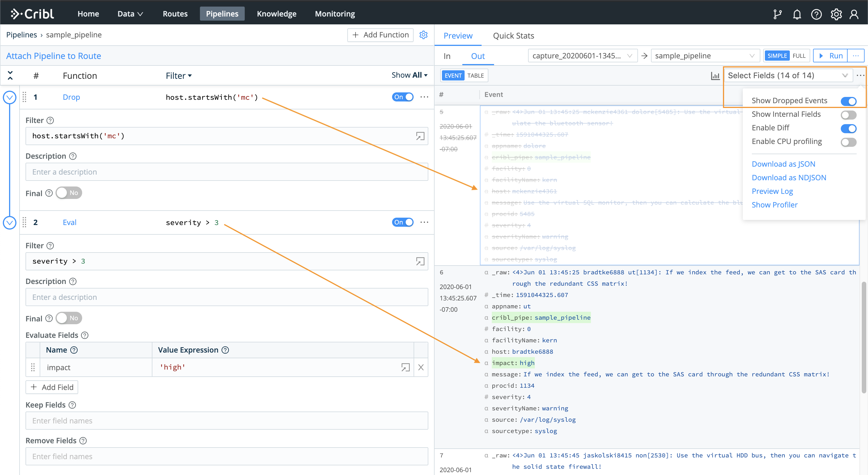The width and height of the screenshot is (868, 475).
Task: Click the user account profile icon
Action: pyautogui.click(x=854, y=14)
